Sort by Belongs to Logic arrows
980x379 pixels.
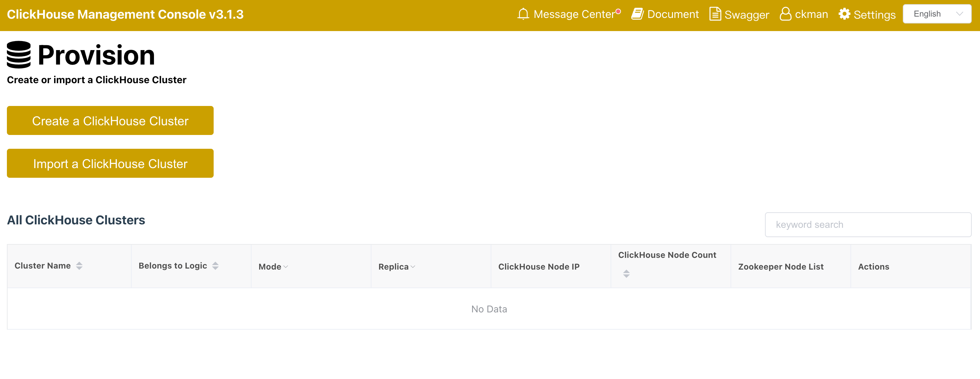click(x=215, y=266)
